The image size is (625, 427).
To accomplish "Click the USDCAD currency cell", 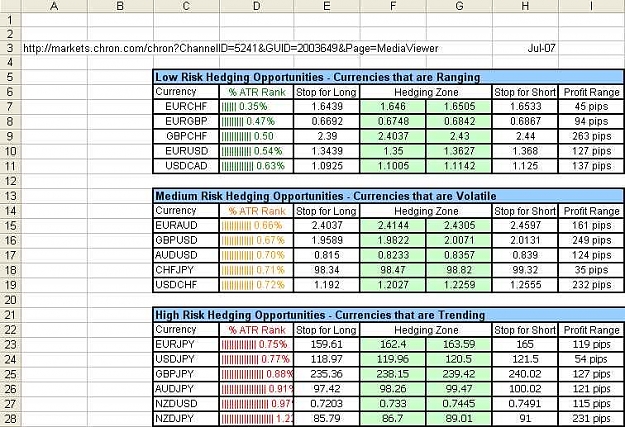I will [x=186, y=166].
